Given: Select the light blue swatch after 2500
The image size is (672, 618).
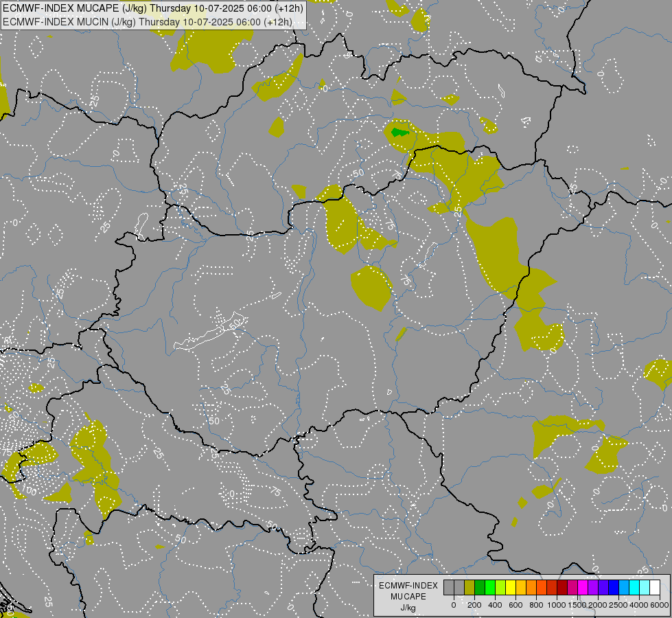Looking at the screenshot, I should [x=625, y=588].
